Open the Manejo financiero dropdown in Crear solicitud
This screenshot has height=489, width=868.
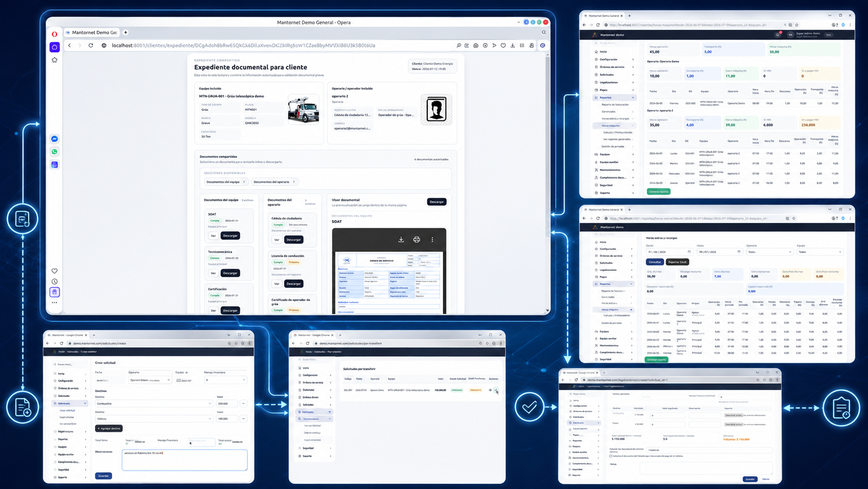click(225, 380)
